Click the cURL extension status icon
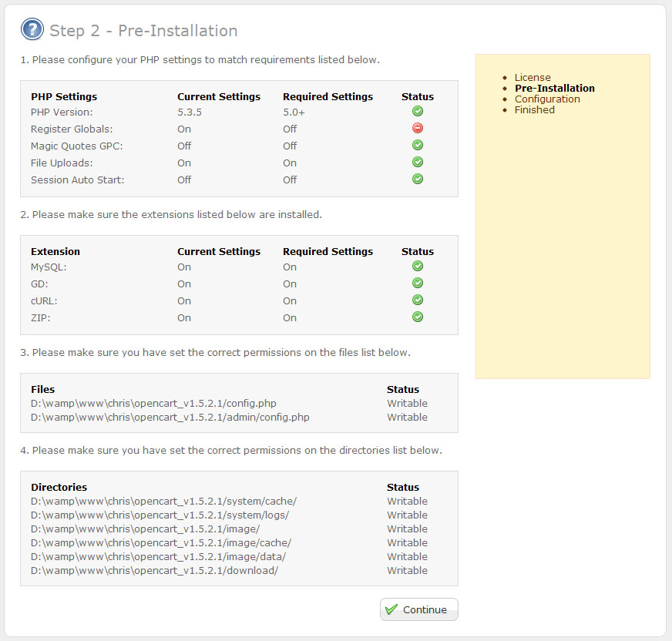Image resolution: width=672 pixels, height=641 pixels. 418,300
